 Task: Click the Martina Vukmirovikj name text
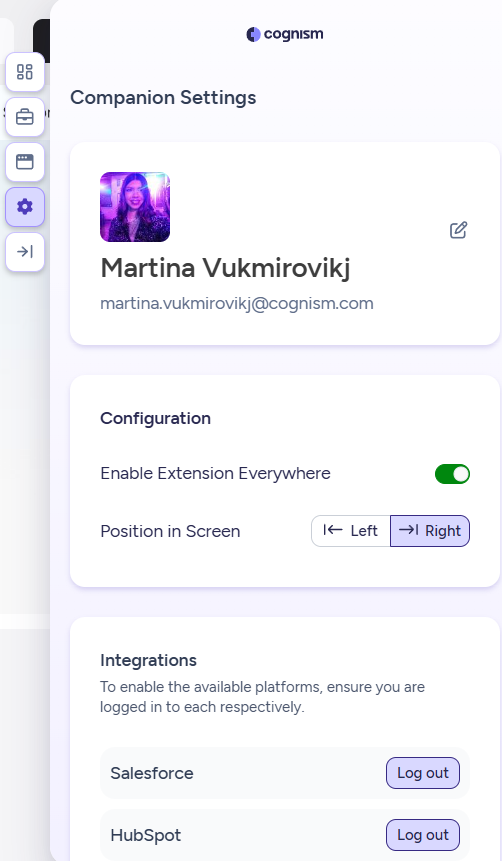click(x=225, y=269)
